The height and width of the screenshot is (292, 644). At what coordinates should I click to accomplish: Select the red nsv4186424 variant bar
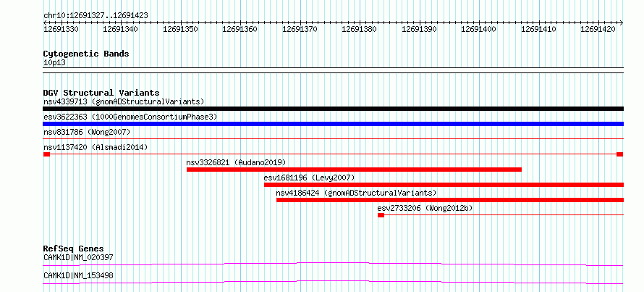450,200
